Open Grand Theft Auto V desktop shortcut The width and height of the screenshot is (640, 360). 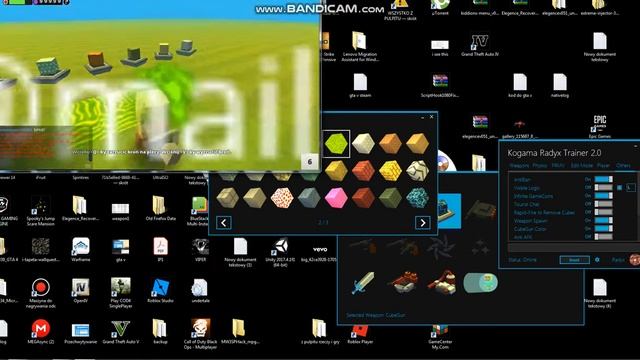[120, 332]
